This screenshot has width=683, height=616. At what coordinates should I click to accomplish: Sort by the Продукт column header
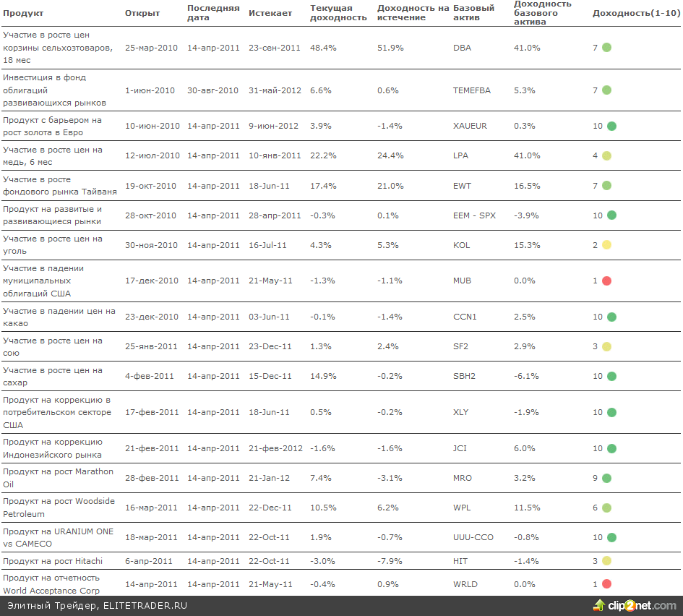click(x=23, y=13)
